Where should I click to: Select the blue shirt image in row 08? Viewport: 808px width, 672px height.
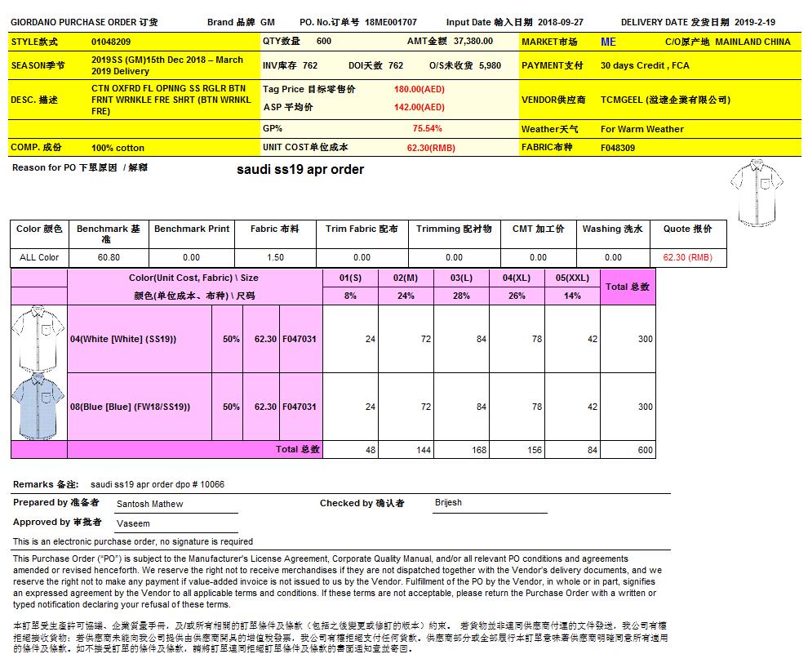point(38,406)
